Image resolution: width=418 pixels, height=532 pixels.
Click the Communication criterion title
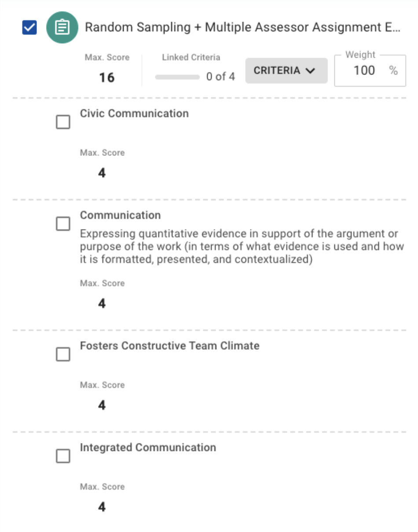[x=120, y=215]
